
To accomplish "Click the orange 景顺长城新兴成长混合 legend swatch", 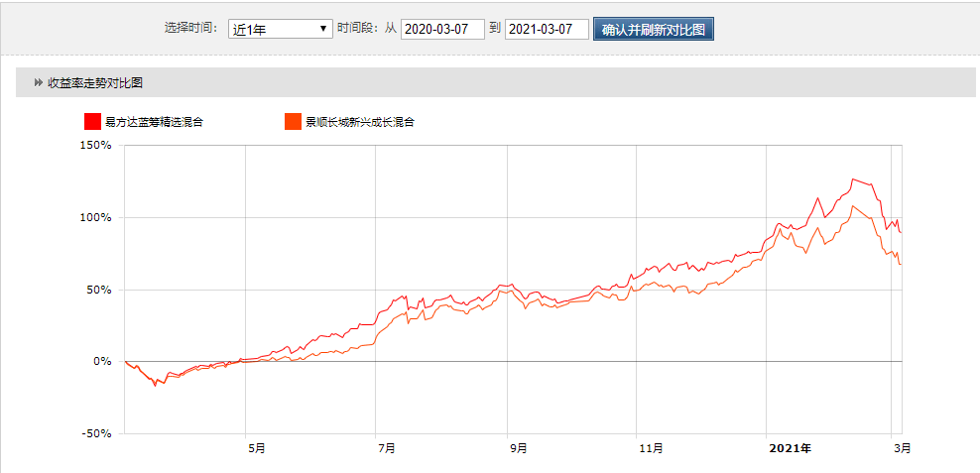I will [x=293, y=122].
